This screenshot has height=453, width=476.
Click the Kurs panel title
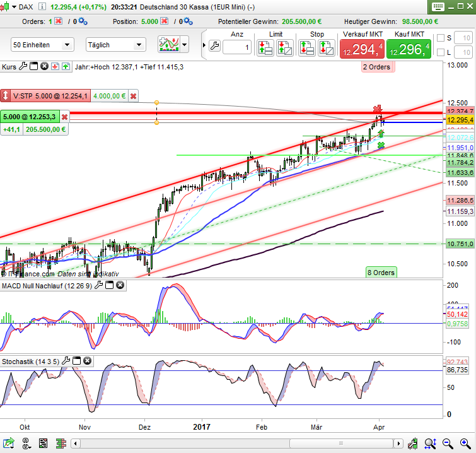point(9,67)
